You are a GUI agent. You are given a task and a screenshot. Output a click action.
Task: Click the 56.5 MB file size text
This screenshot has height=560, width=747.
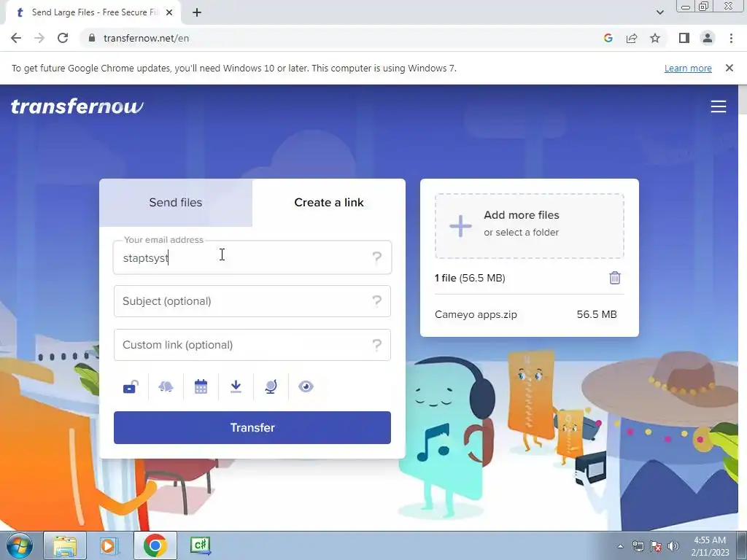pos(597,314)
